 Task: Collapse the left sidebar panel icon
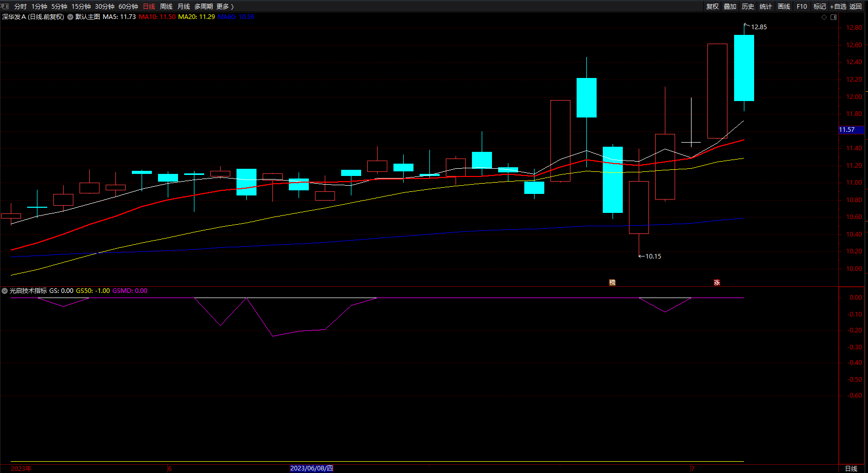pyautogui.click(x=5, y=6)
